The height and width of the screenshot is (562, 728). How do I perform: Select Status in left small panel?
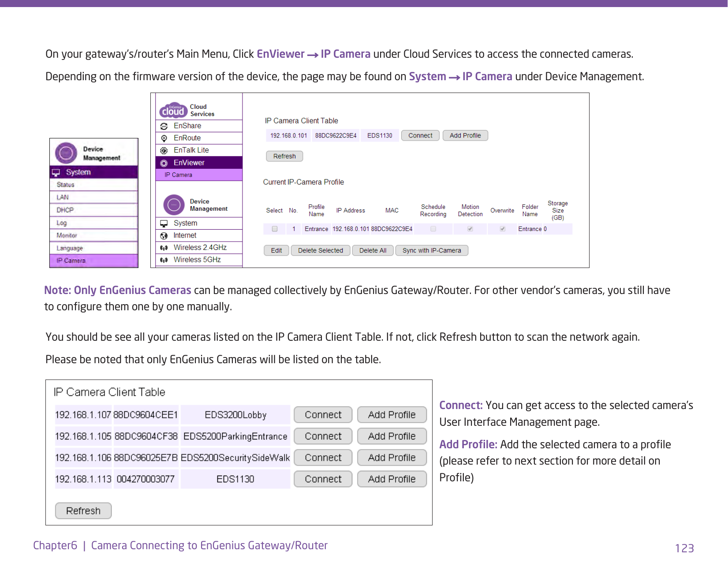coord(94,185)
